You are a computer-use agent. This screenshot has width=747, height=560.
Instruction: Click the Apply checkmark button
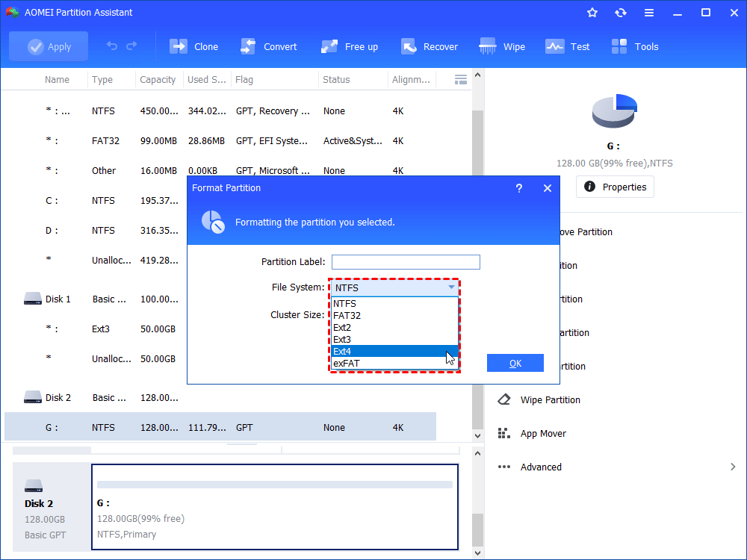point(49,46)
